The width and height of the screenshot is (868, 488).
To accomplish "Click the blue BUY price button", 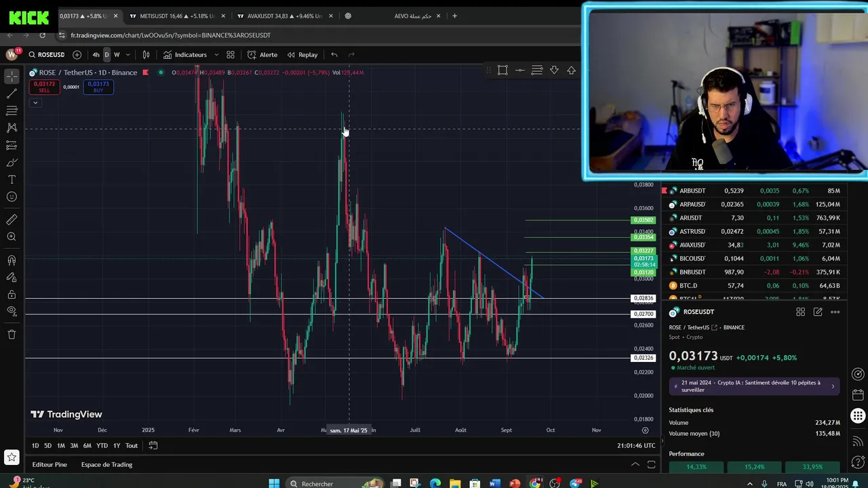I will pyautogui.click(x=98, y=87).
